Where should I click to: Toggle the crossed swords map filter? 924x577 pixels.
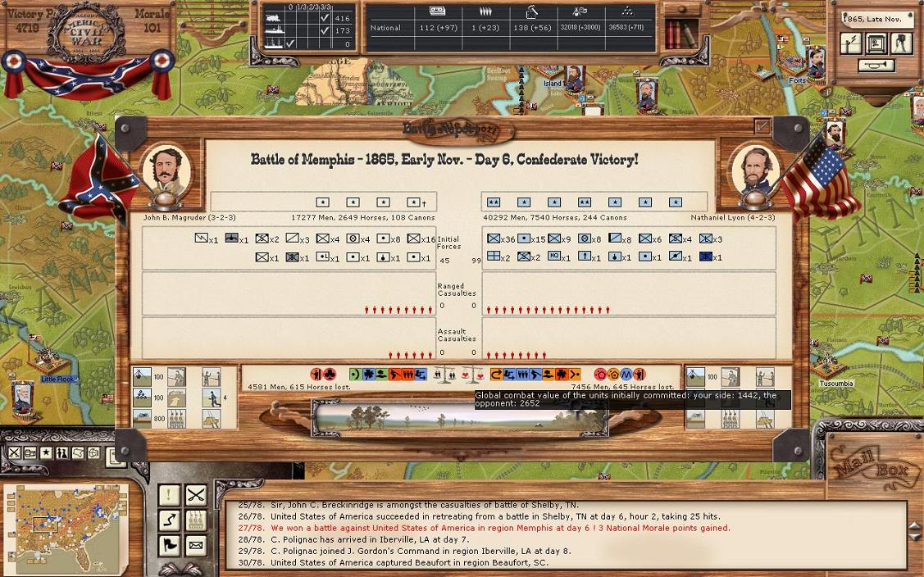click(15, 453)
